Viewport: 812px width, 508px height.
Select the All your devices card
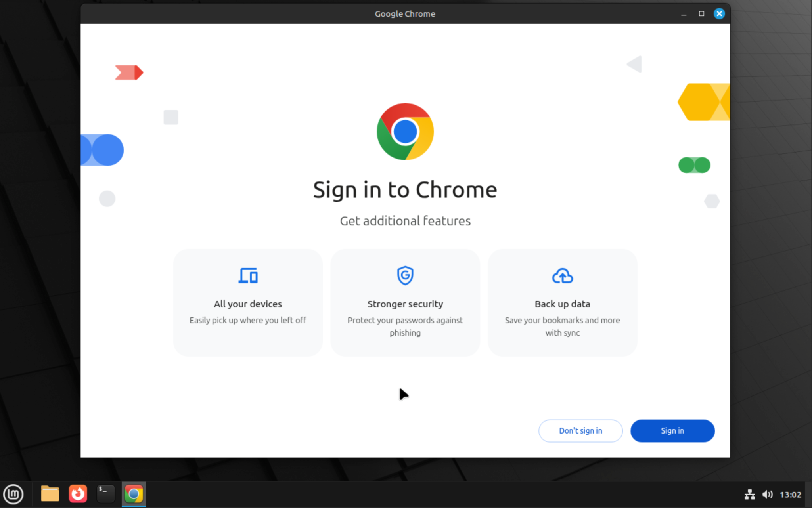pos(247,302)
